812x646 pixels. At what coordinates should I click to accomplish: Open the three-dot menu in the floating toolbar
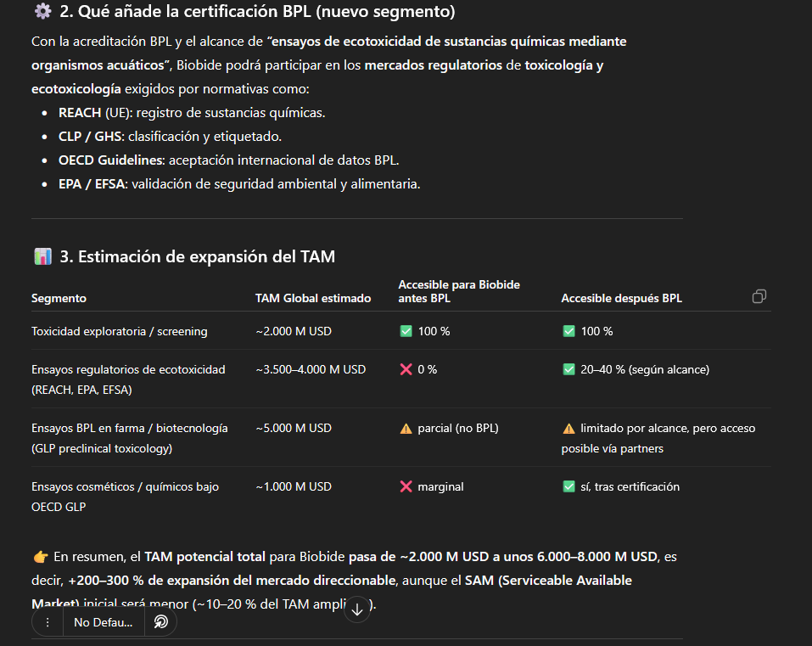coord(48,622)
